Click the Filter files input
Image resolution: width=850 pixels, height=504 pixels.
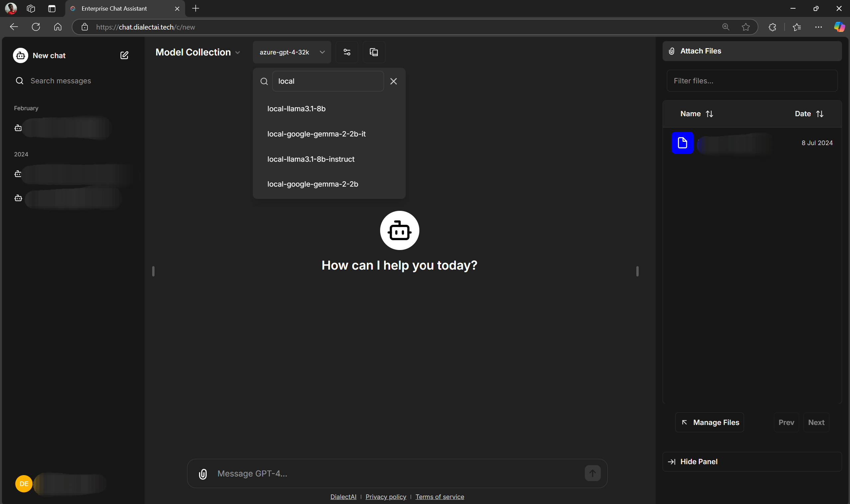(752, 81)
